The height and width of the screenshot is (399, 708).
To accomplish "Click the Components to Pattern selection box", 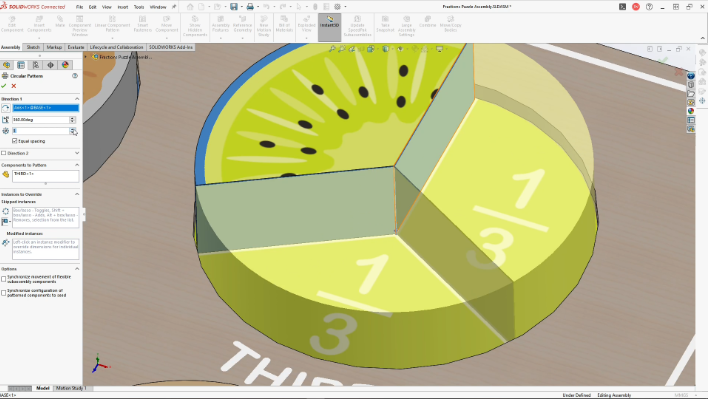I will 46,176.
